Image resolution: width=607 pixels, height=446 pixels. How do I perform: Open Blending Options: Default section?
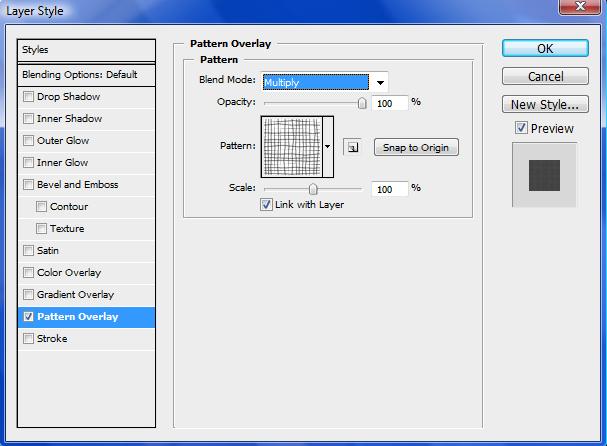click(86, 75)
